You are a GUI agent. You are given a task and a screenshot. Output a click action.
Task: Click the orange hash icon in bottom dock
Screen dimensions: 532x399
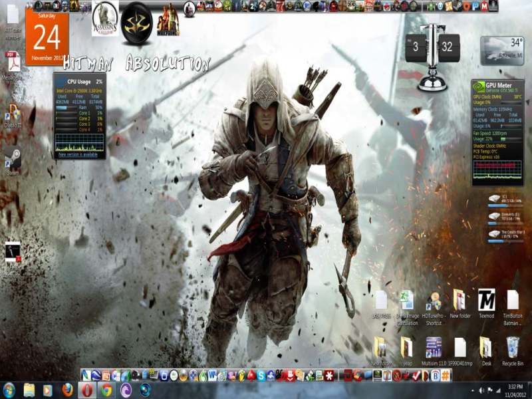446,375
